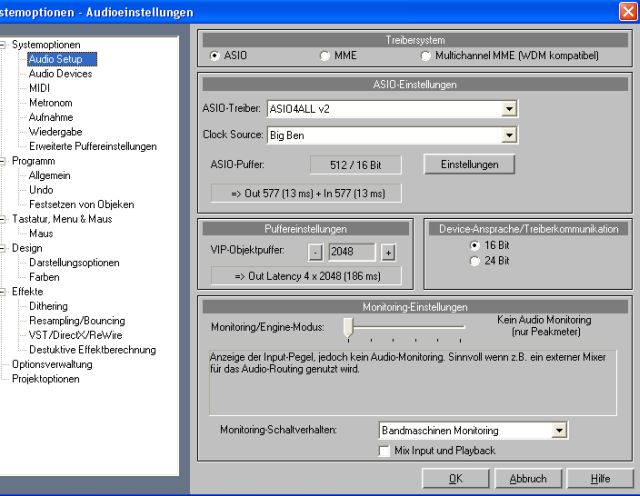The width and height of the screenshot is (640, 496).
Task: Select Audio Setup in the tree
Action: tap(62, 59)
